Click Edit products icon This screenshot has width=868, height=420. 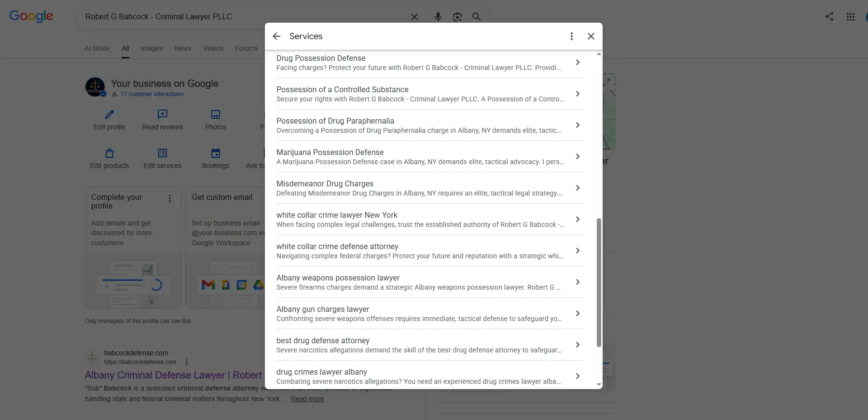pos(110,153)
